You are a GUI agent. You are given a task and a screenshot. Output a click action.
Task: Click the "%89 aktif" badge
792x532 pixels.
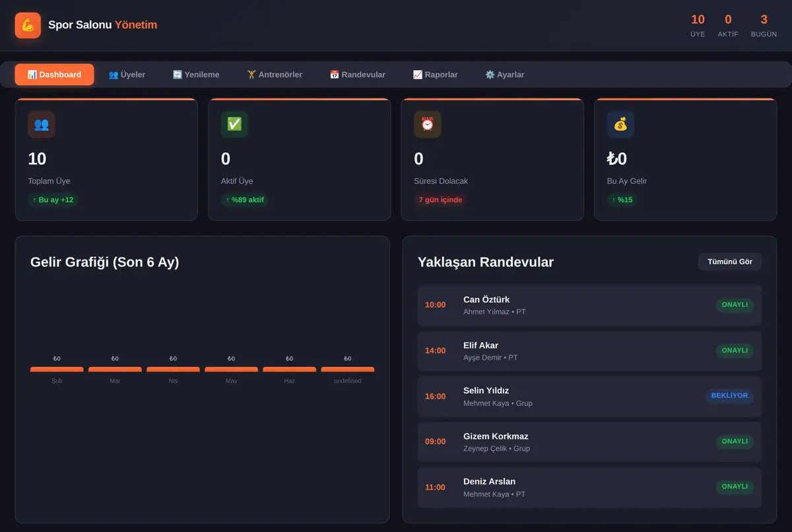[x=245, y=200]
